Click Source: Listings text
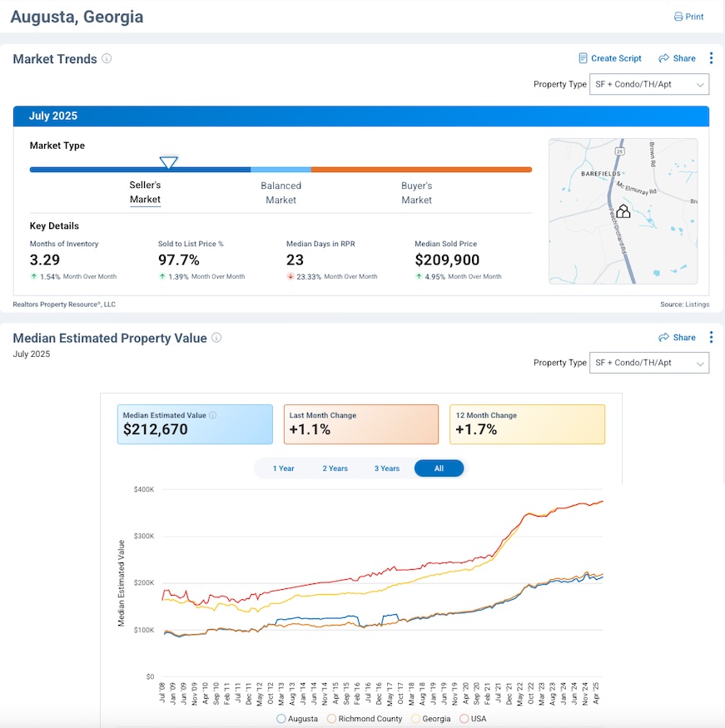Viewport: 725px width, 728px height. (684, 305)
